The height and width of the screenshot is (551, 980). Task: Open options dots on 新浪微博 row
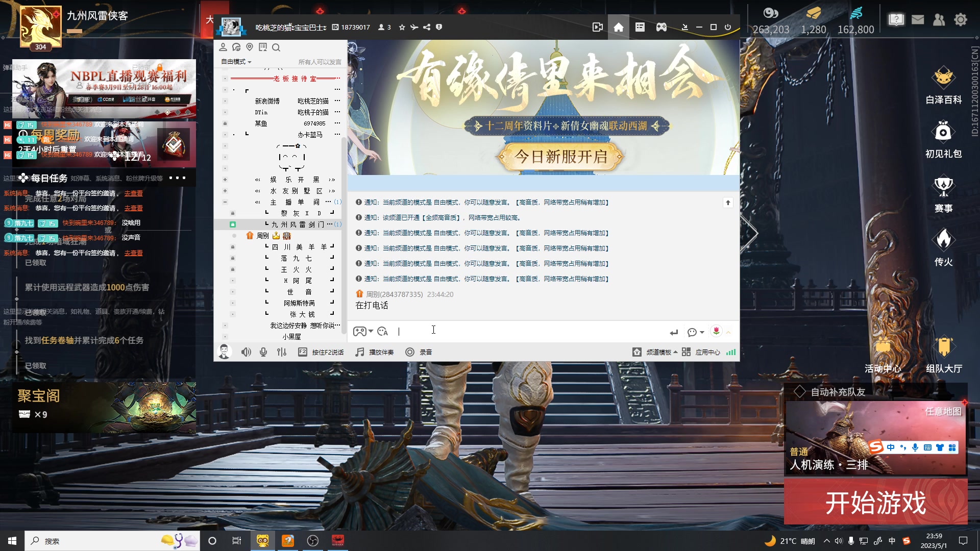pos(337,101)
